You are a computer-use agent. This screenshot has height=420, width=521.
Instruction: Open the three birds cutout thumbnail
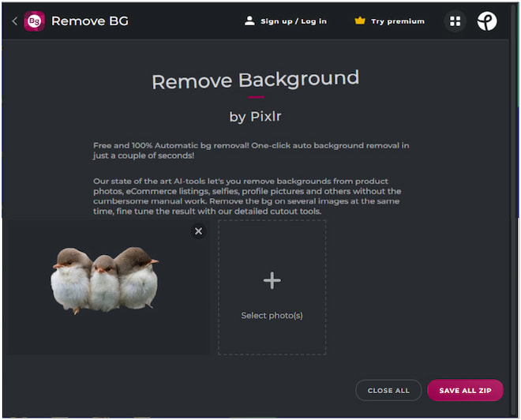[104, 279]
